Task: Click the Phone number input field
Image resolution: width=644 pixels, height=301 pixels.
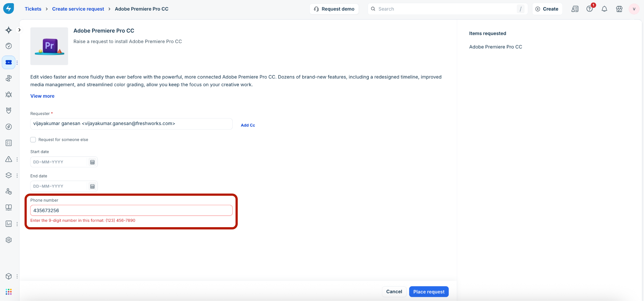Action: (131, 211)
